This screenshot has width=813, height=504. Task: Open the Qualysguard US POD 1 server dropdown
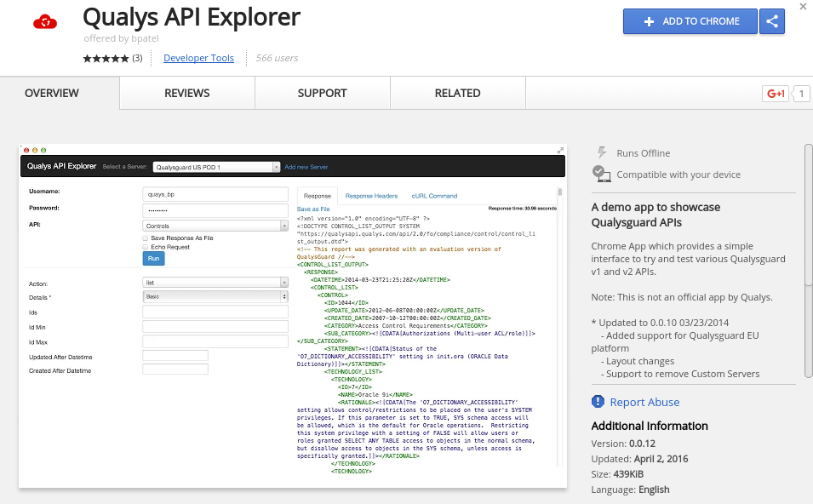tap(216, 167)
